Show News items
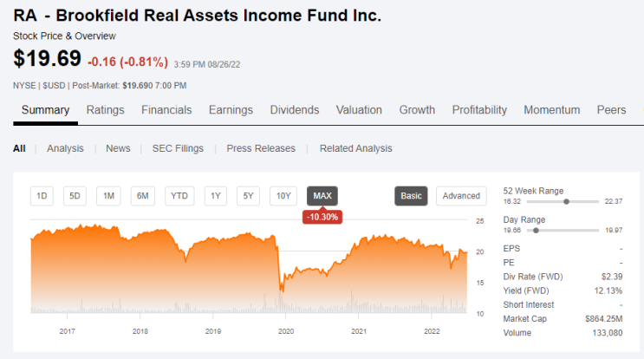 pos(118,148)
